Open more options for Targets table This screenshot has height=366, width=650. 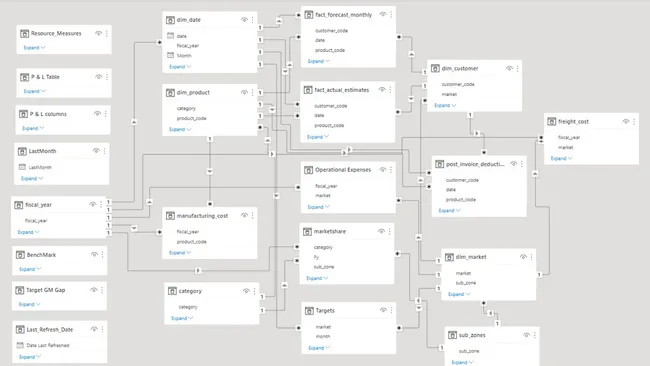(391, 310)
